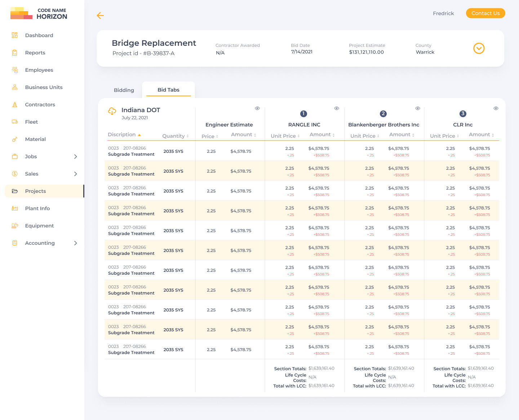Viewport: 519px width, 420px height.
Task: Click the Fredrick user name
Action: coord(443,13)
